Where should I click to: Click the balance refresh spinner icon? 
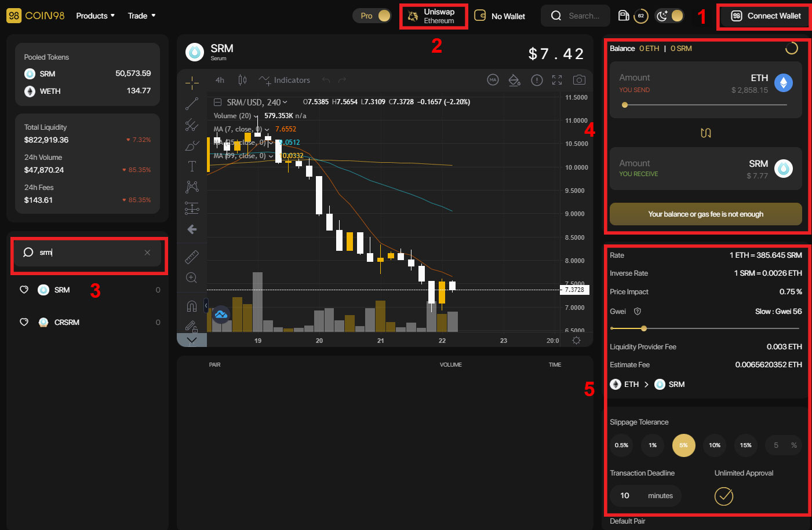(x=791, y=49)
